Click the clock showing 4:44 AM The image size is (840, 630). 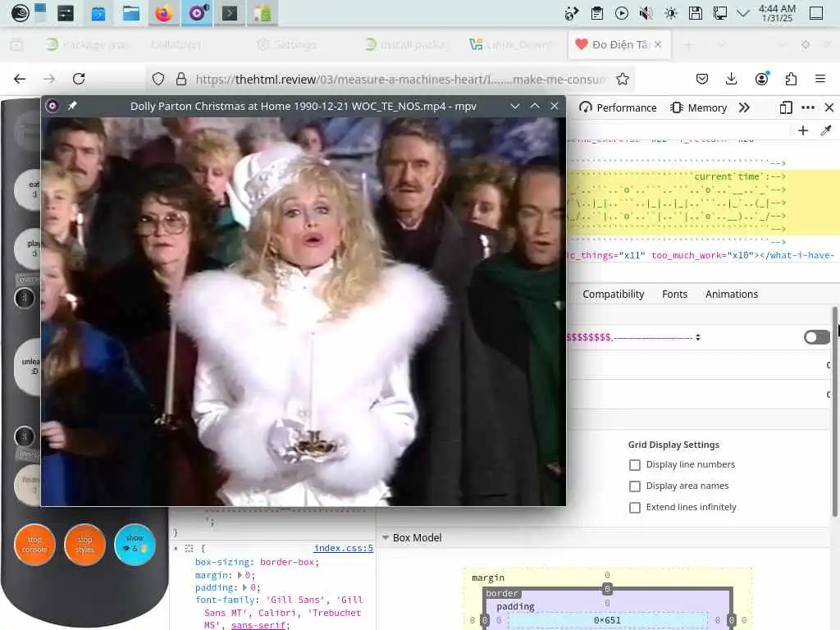pyautogui.click(x=777, y=13)
